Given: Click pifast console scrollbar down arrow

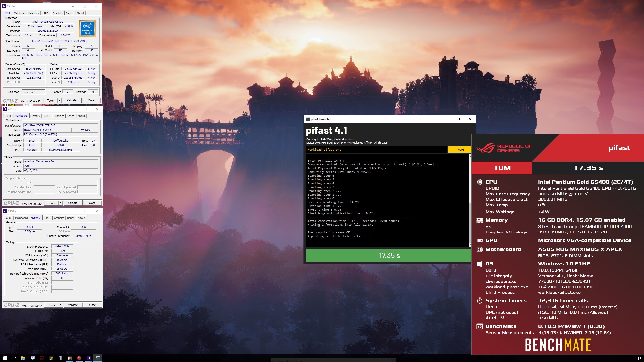Looking at the screenshot, I should pos(470,245).
